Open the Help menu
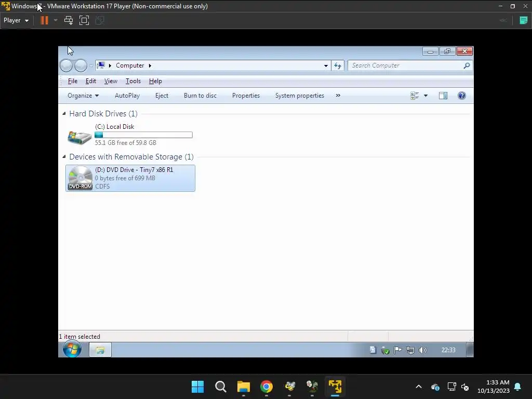Screen dimensions: 532x399 (155, 81)
